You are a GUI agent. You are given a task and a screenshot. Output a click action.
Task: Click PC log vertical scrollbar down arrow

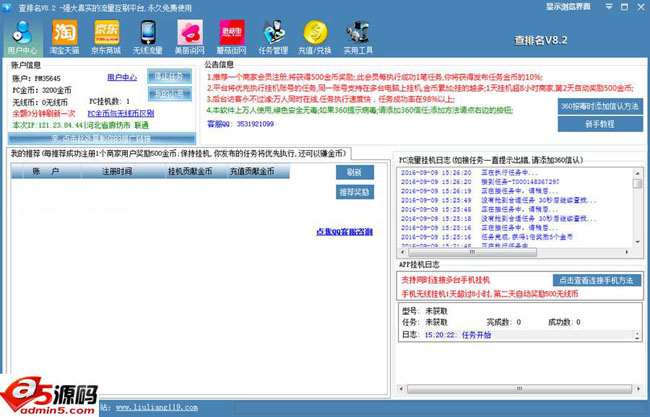coord(638,242)
